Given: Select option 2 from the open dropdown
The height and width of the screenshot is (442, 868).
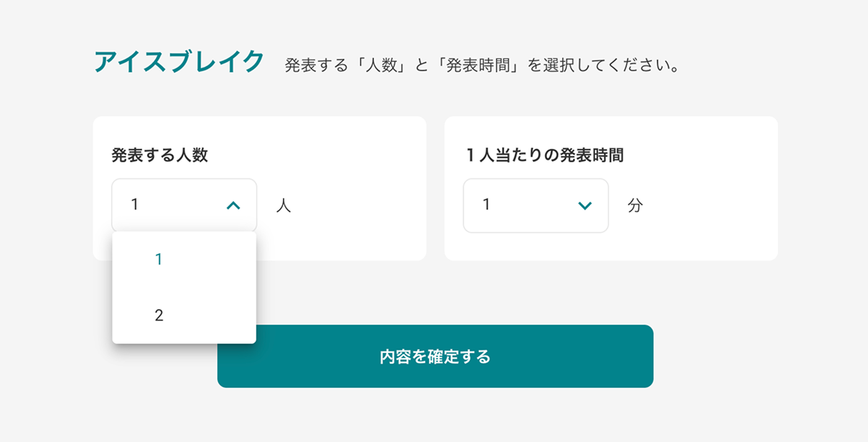Looking at the screenshot, I should pos(159,314).
